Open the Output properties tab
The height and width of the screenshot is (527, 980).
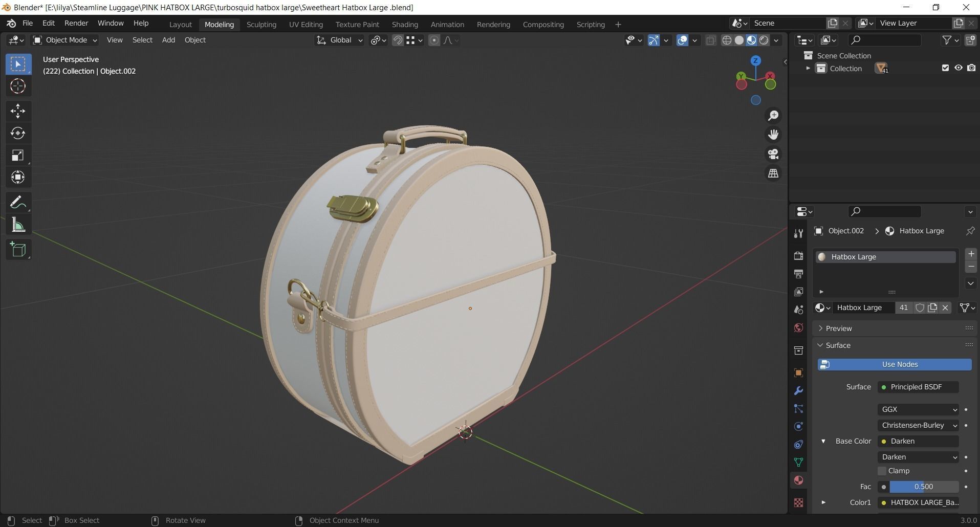pyautogui.click(x=798, y=274)
